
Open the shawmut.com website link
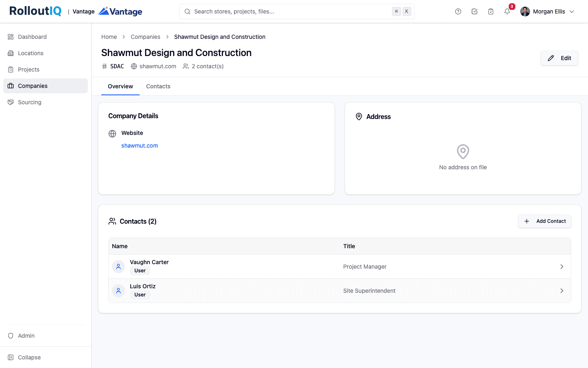[140, 146]
